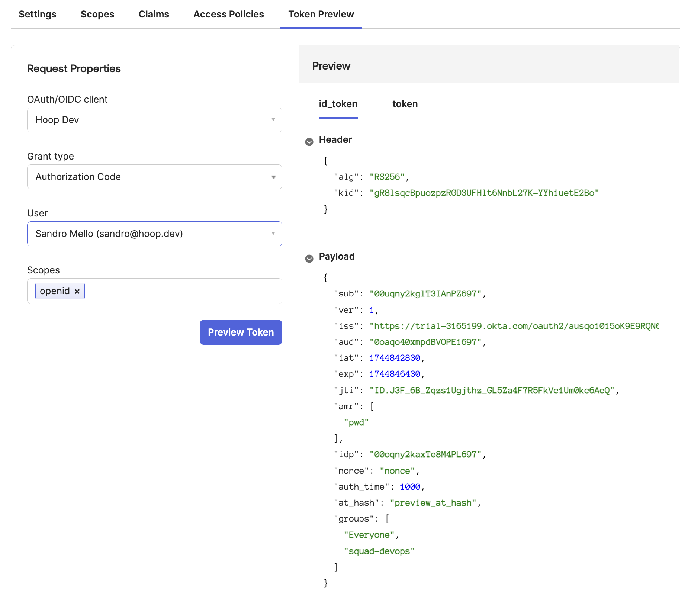Show the token preview tab
688x616 pixels.
point(405,104)
